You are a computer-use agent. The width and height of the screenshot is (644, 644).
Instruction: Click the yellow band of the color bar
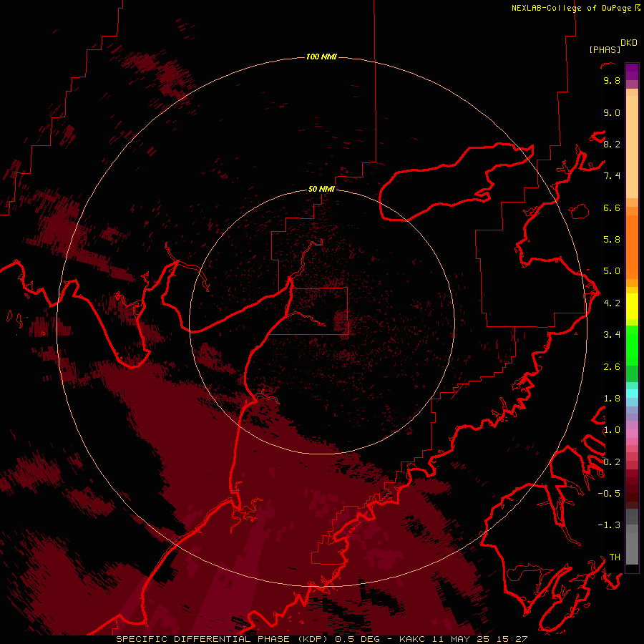point(632,306)
